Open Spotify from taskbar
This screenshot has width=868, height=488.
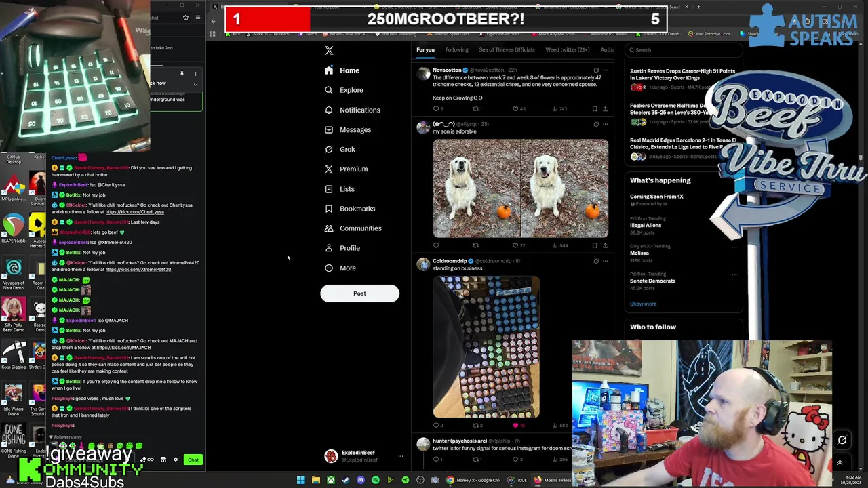(x=375, y=480)
